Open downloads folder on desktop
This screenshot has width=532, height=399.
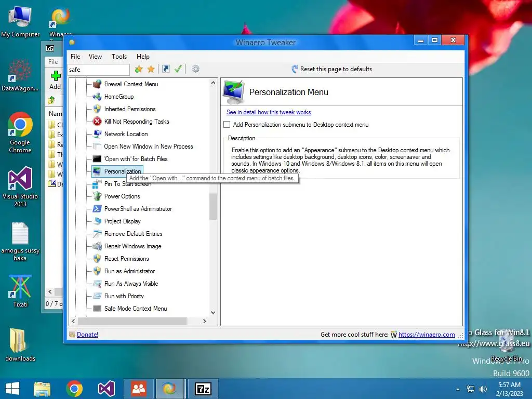pyautogui.click(x=20, y=344)
